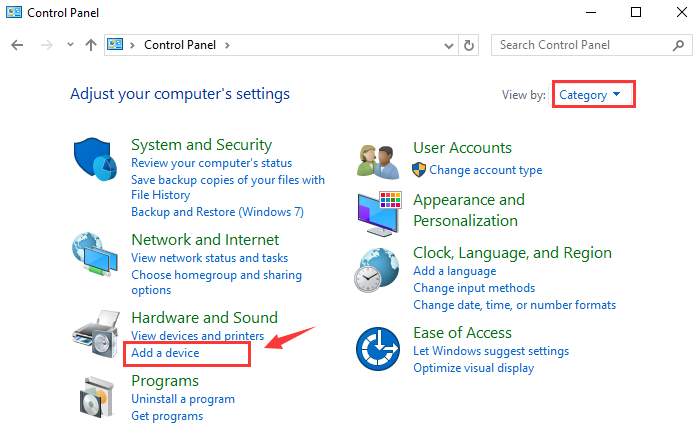Go up one level with up arrow
700x440 pixels.
click(x=91, y=45)
